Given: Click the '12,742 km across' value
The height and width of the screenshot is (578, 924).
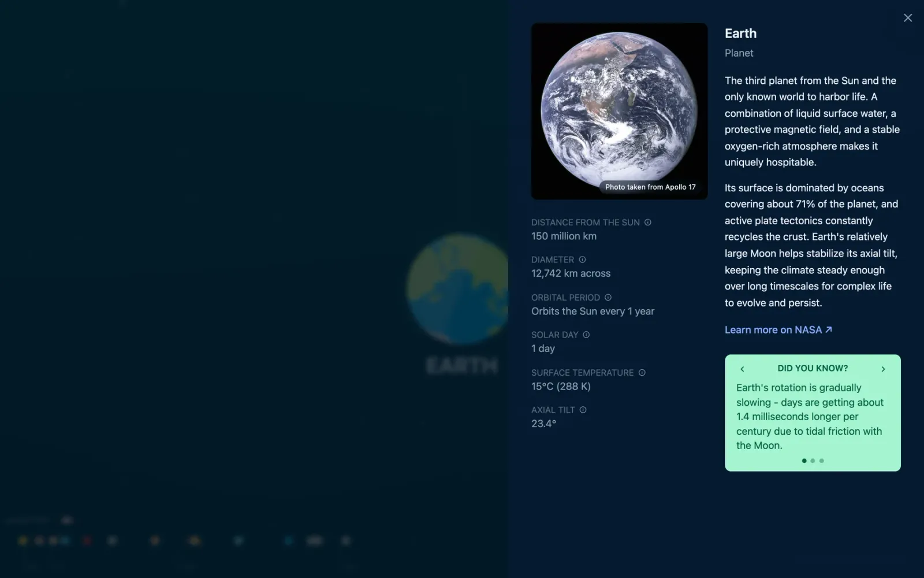Looking at the screenshot, I should point(571,273).
